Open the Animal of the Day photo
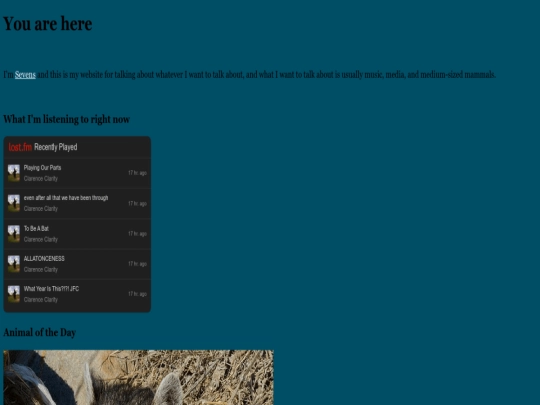Viewport: 540px width, 405px height. pyautogui.click(x=138, y=377)
